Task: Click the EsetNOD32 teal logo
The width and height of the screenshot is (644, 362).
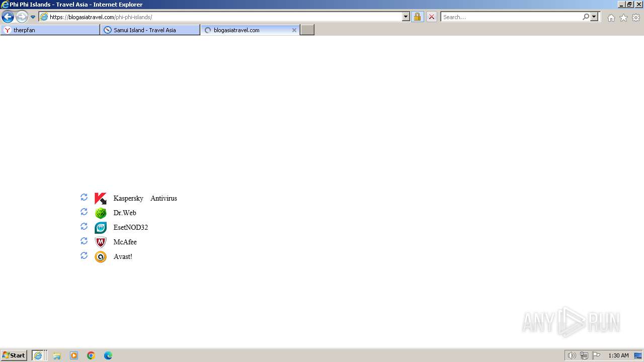Action: (x=101, y=228)
